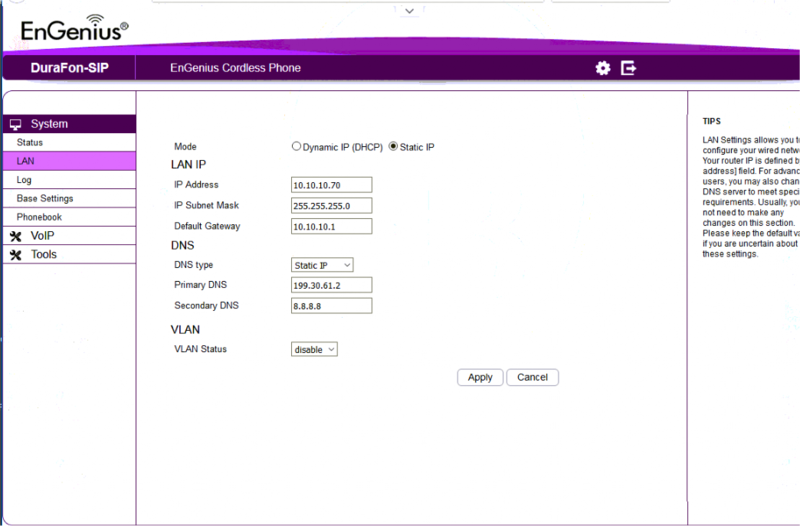
Task: Open the Log page in sidebar
Action: pos(25,180)
